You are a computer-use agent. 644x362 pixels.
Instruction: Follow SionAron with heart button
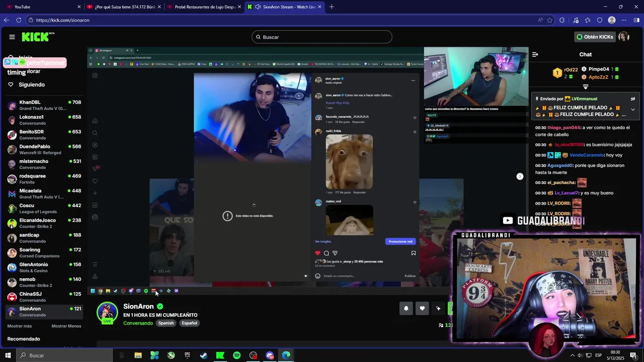(422, 309)
